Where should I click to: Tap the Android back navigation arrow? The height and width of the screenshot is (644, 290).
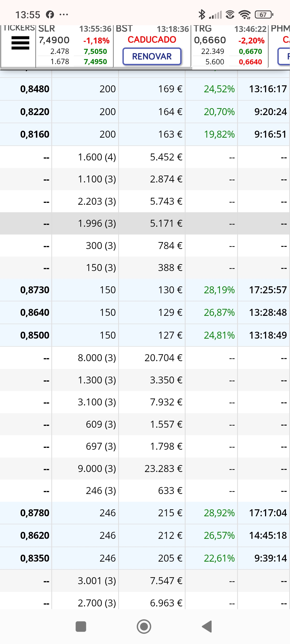207,627
